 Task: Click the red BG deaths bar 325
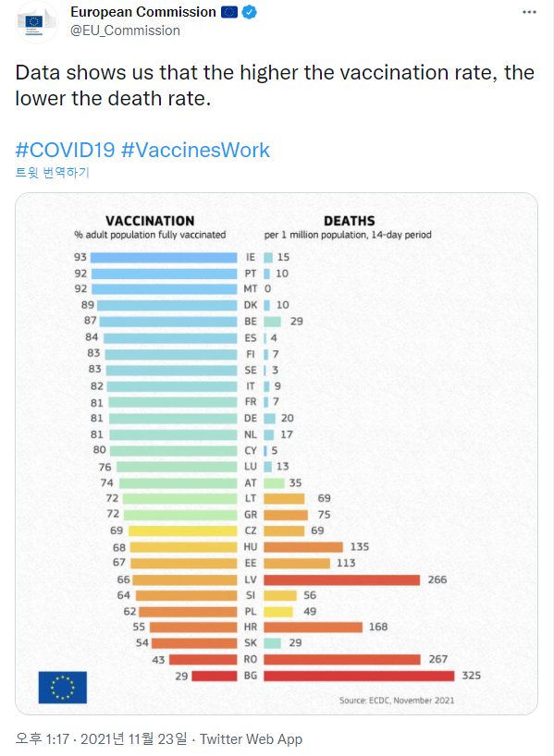(x=359, y=676)
